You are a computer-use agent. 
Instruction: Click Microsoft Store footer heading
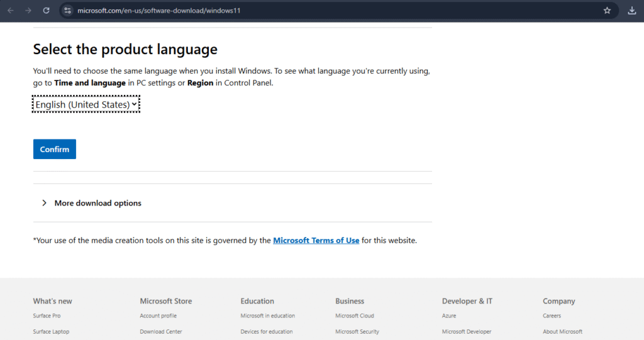pyautogui.click(x=166, y=301)
